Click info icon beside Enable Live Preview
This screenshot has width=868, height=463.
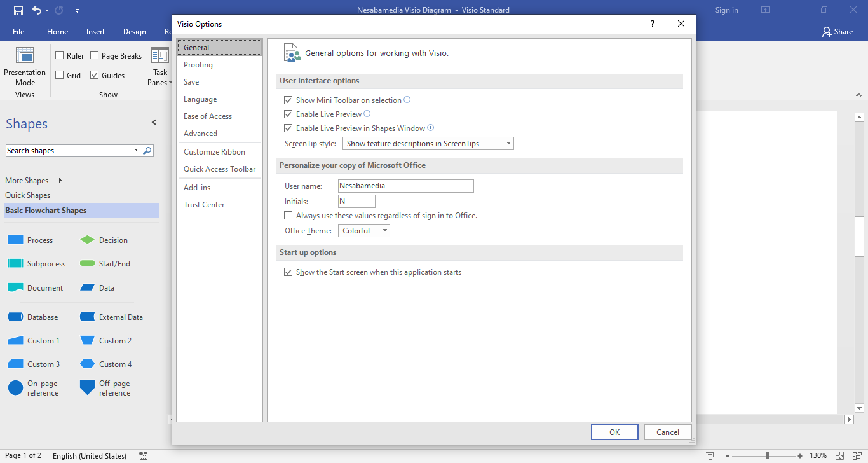(x=367, y=114)
